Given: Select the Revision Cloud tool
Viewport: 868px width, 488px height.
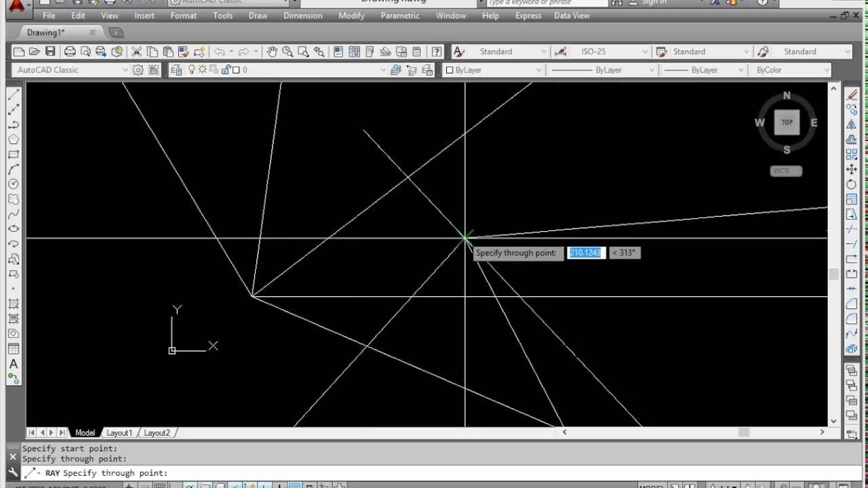Looking at the screenshot, I should tap(14, 199).
